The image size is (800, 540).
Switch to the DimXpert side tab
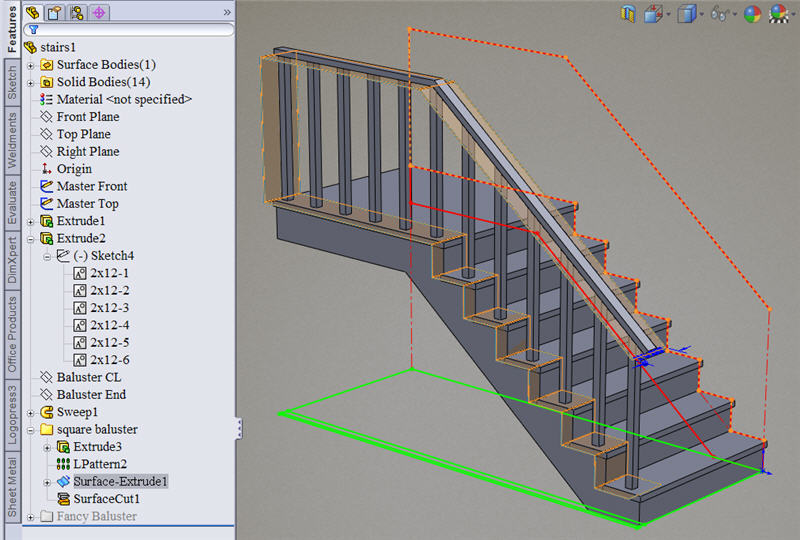pos(11,260)
